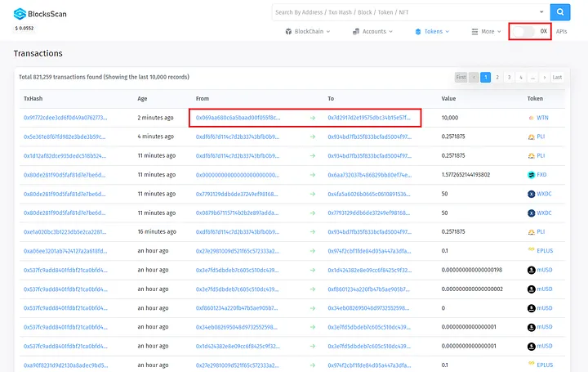
Task: Open from address 0x069aa680c6a5baad00f055f8c
Action: coord(238,118)
